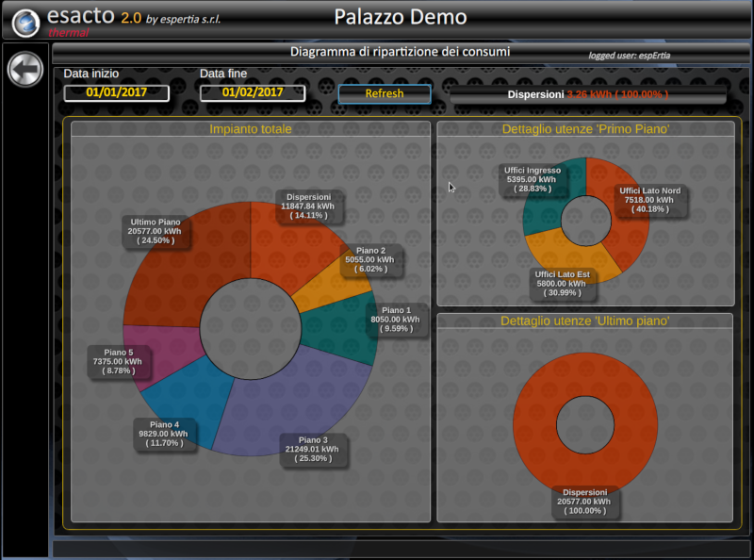Click the Piano 4 9829.00 kWh label

(164, 434)
